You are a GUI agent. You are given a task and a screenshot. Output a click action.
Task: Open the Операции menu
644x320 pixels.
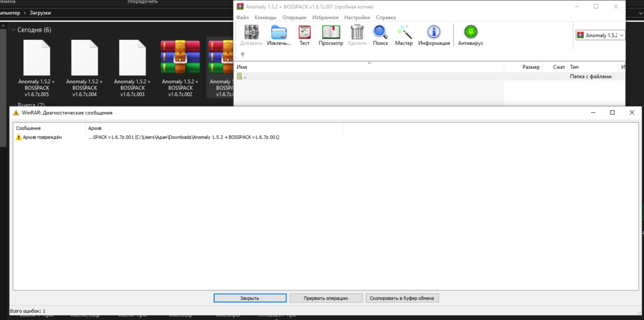tap(294, 17)
